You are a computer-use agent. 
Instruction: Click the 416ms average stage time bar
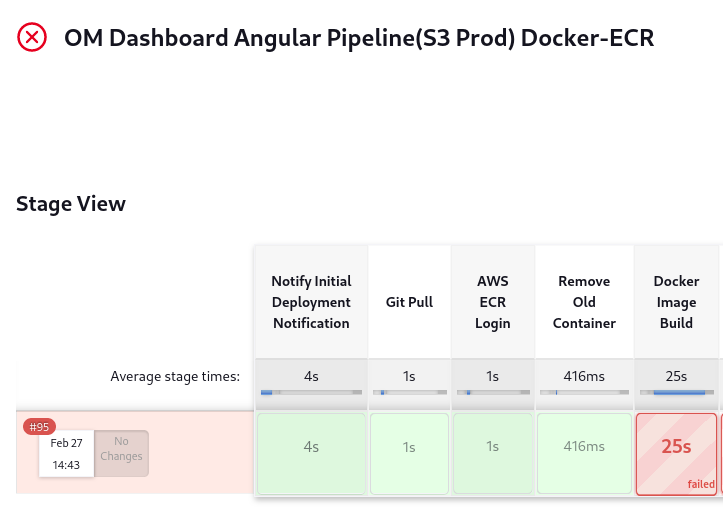584,393
